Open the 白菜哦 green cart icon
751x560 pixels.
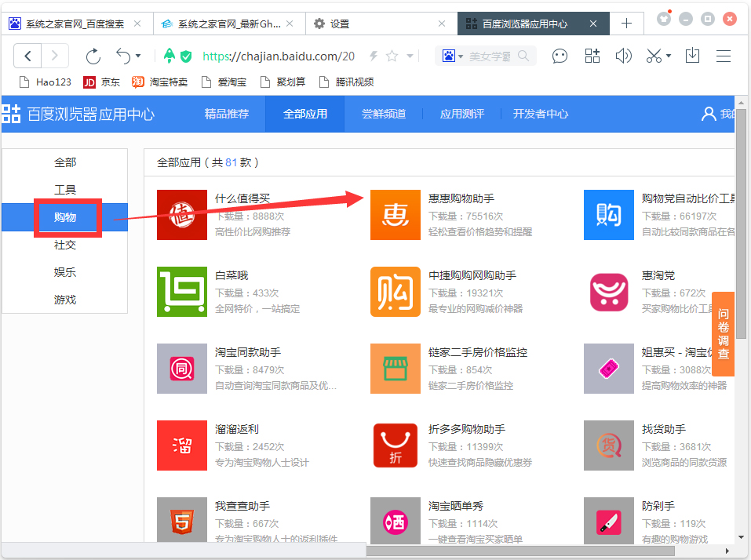coord(182,292)
